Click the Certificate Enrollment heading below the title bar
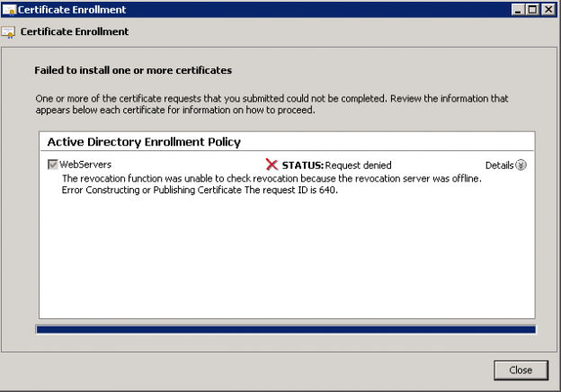Image resolution: width=561 pixels, height=392 pixels. click(x=75, y=31)
